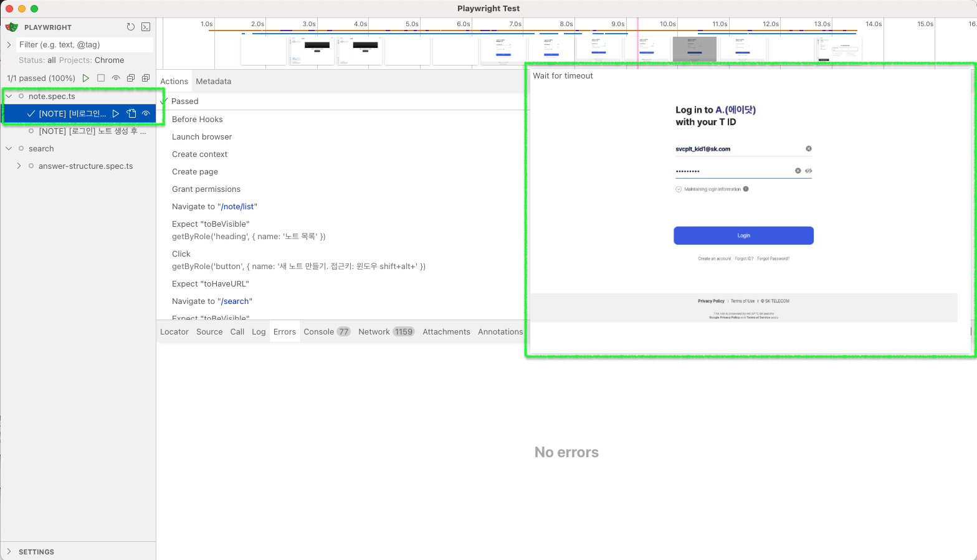The width and height of the screenshot is (977, 560).
Task: Open source file icon on the selected test row
Action: 131,113
